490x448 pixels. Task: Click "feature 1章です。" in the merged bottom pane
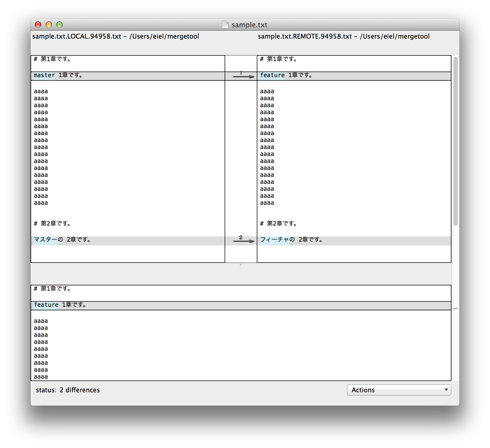pyautogui.click(x=241, y=305)
